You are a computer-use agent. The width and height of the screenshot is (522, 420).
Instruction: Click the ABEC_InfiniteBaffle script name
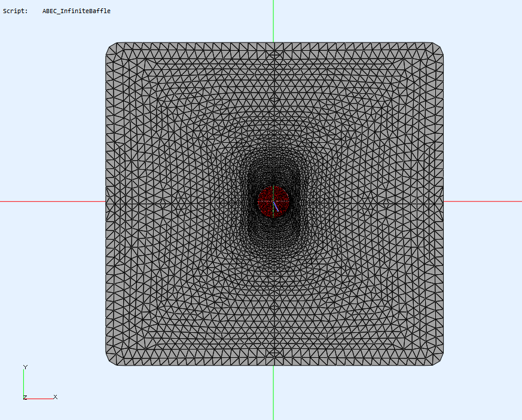click(76, 11)
